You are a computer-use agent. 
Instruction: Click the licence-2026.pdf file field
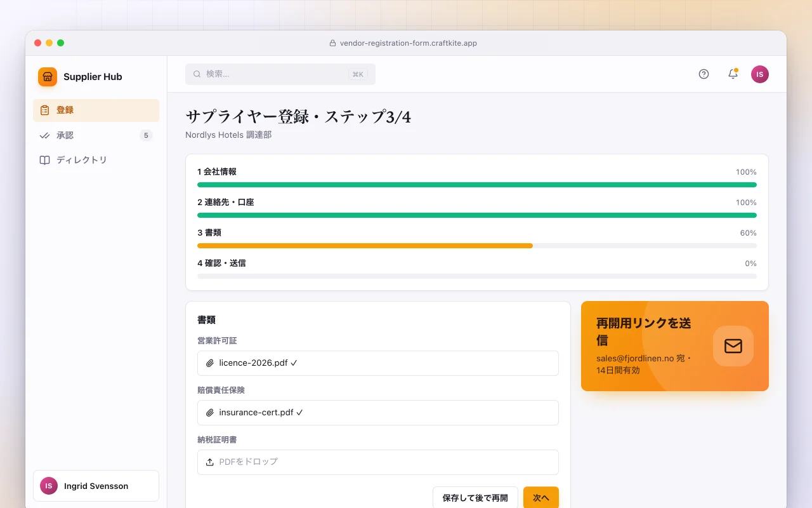[x=378, y=363]
